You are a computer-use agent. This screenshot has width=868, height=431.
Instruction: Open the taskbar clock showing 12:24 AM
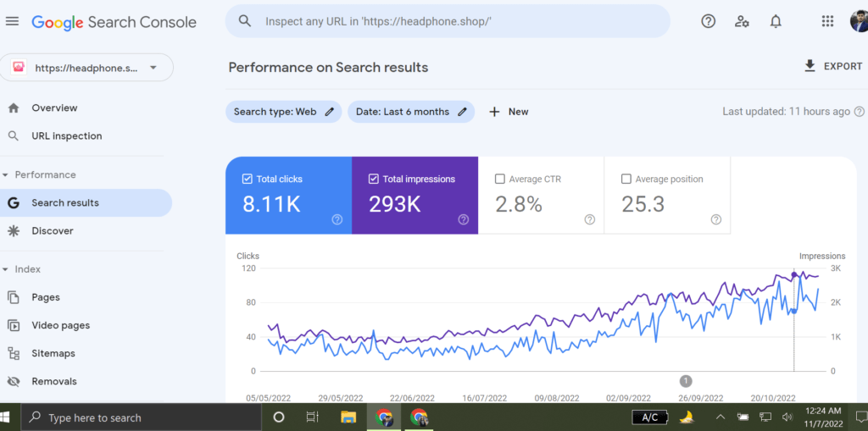click(824, 417)
